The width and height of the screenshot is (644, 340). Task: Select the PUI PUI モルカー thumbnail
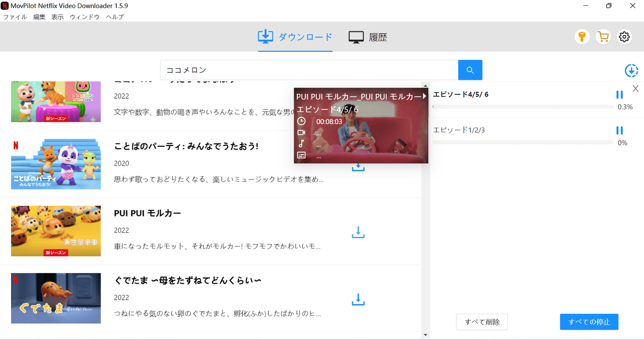click(x=56, y=231)
